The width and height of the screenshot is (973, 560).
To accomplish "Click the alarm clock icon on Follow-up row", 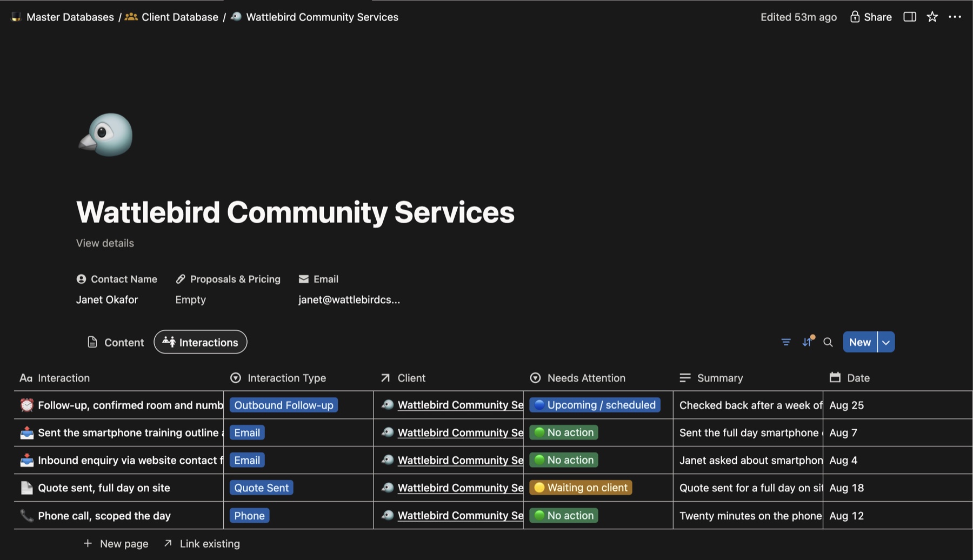I will (26, 405).
